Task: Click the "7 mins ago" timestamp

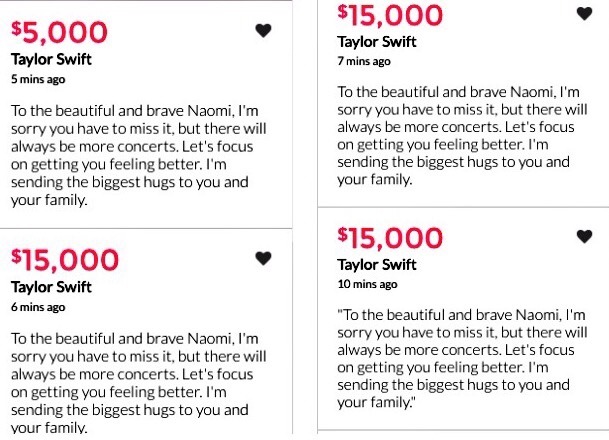Action: click(364, 61)
